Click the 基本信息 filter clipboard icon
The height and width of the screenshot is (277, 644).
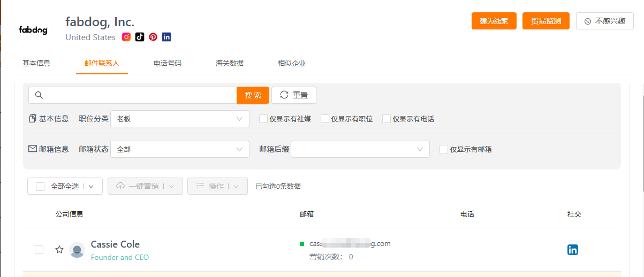(x=33, y=119)
